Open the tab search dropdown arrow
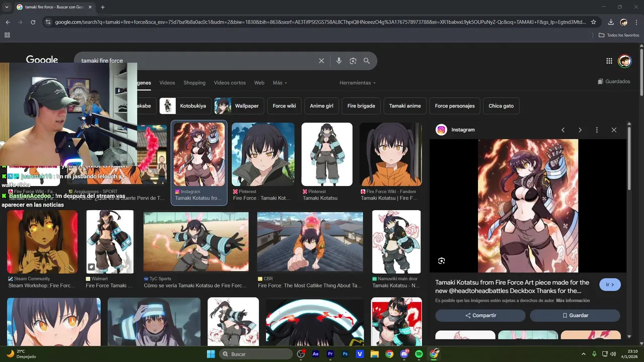Viewport: 644px width, 362px height. coord(7,7)
